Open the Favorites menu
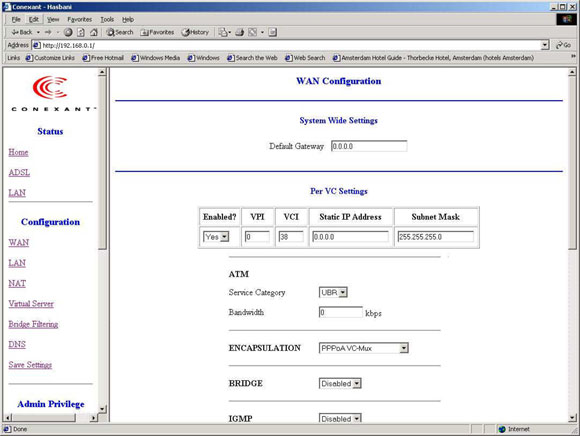580x436 pixels. [x=80, y=19]
